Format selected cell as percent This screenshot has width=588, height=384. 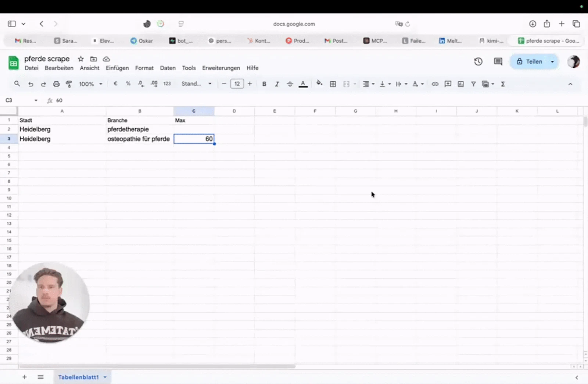click(x=128, y=84)
